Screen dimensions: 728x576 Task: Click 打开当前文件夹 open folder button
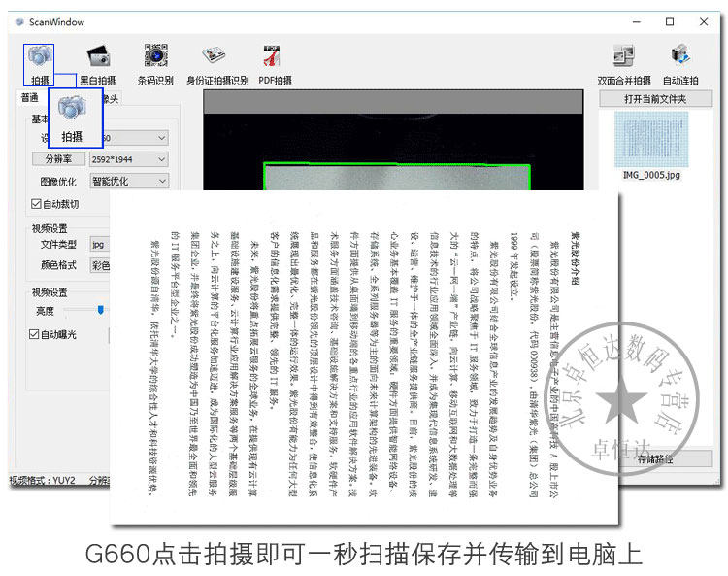(655, 99)
